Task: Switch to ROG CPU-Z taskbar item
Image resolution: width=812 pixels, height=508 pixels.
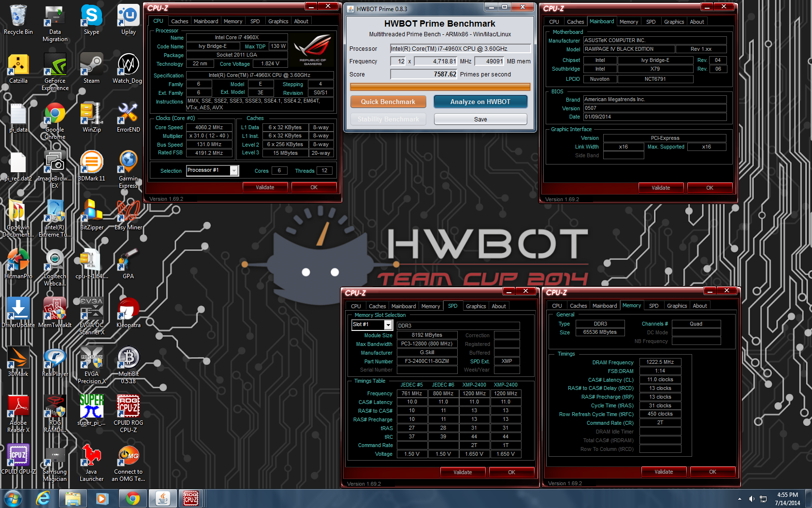Action: tap(191, 498)
